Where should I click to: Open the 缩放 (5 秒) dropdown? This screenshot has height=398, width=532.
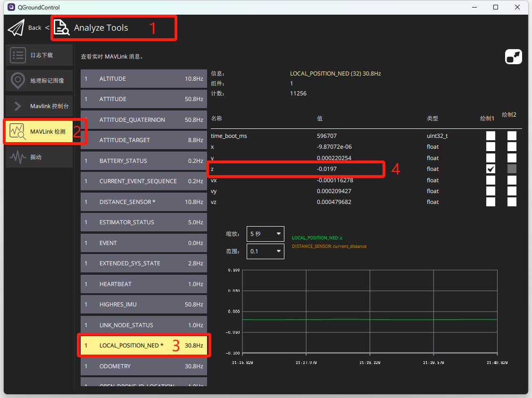coord(266,234)
